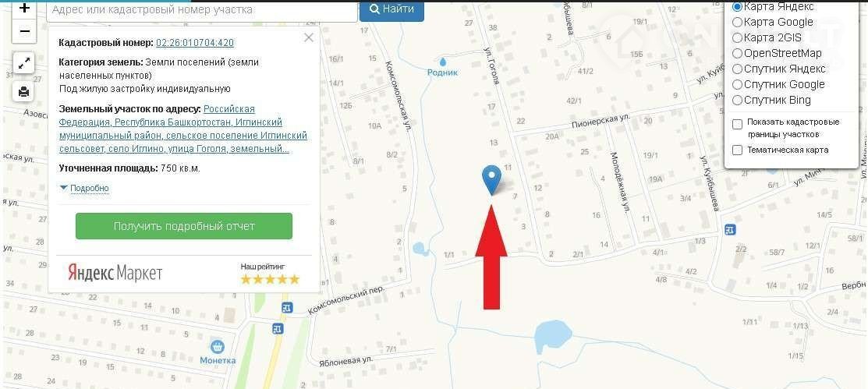Toggle fullscreen map with arrows icon

click(x=24, y=64)
